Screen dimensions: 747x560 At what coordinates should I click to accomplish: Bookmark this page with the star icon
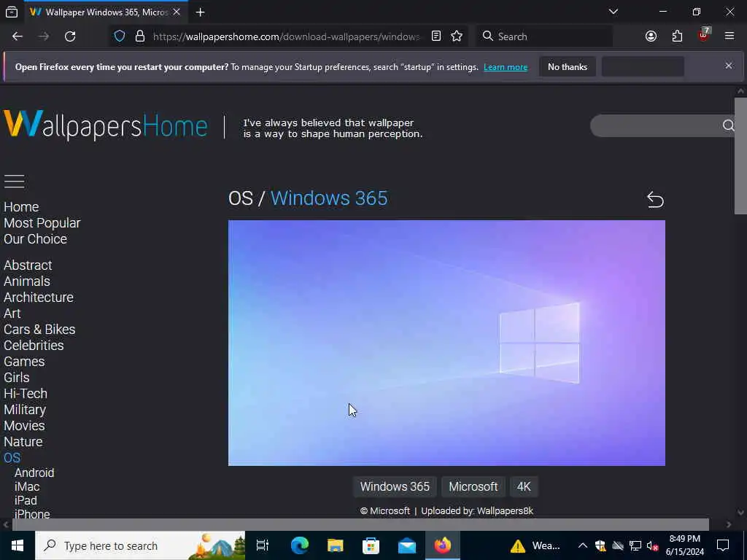point(457,36)
